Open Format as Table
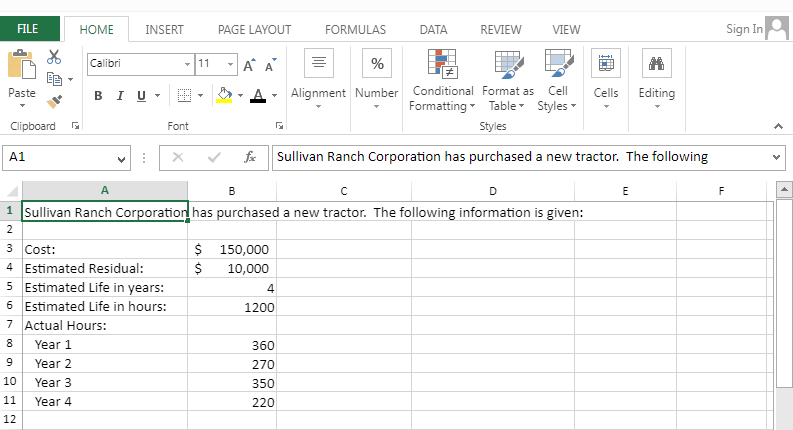 [508, 80]
